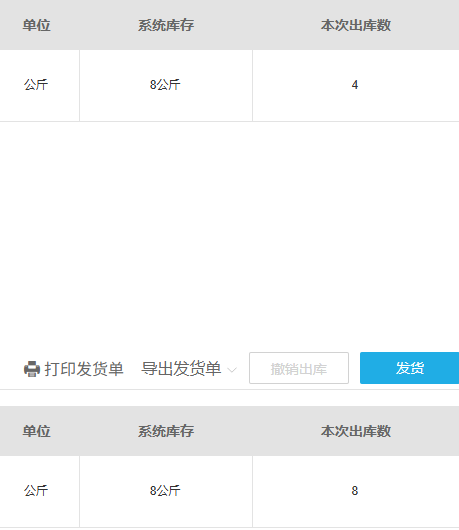Viewport: 459px width, 530px height.
Task: Select the 本次出库数 value 8
Action: pyautogui.click(x=355, y=491)
